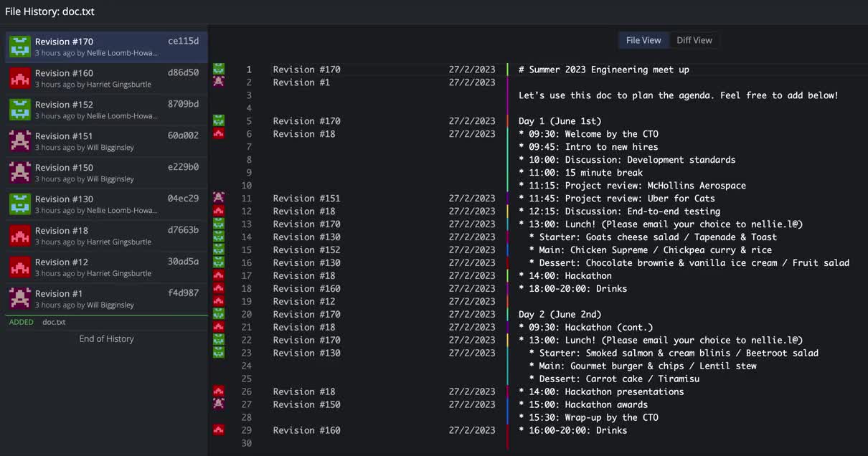Click purple avatar icon of Revision #151

20,141
